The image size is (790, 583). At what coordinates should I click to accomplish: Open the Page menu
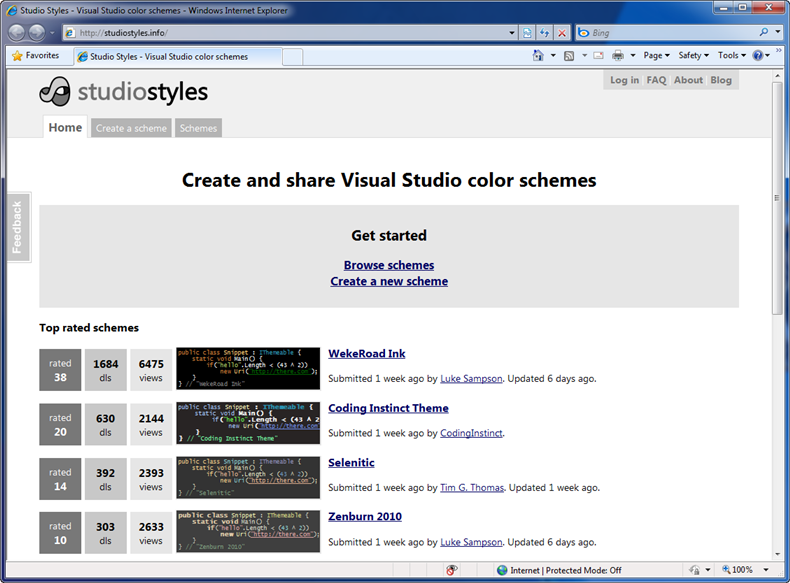[656, 55]
